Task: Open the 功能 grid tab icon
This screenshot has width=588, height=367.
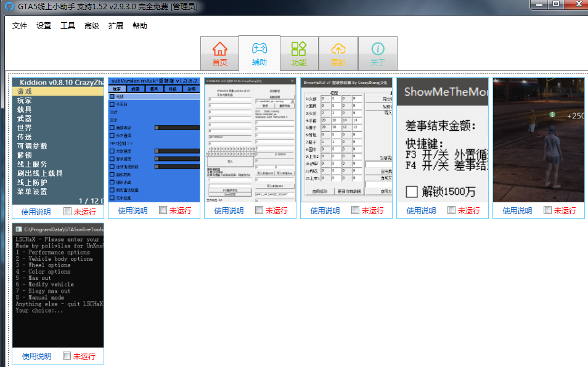Action: tap(299, 49)
